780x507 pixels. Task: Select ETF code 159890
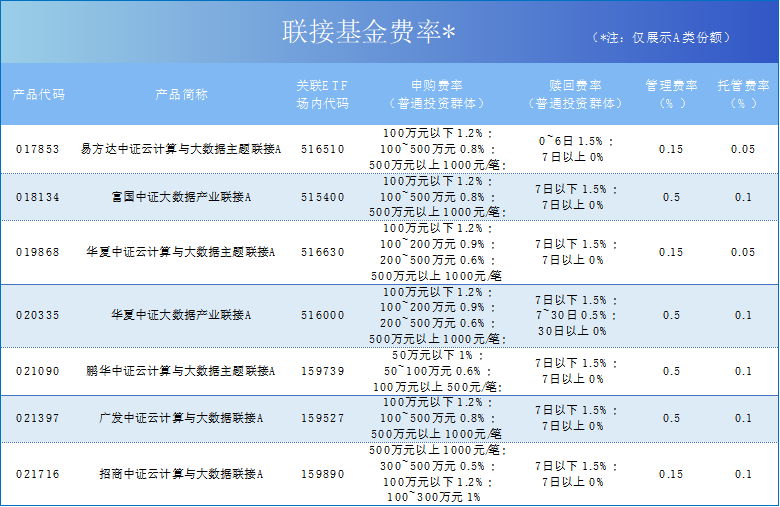point(322,474)
